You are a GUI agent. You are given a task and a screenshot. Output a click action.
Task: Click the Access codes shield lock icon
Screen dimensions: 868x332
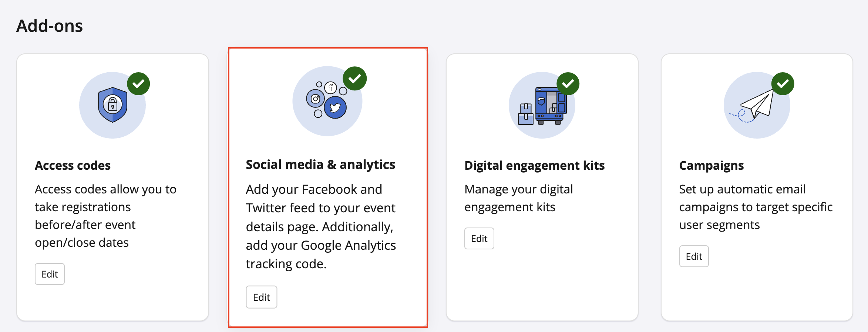pos(112,105)
